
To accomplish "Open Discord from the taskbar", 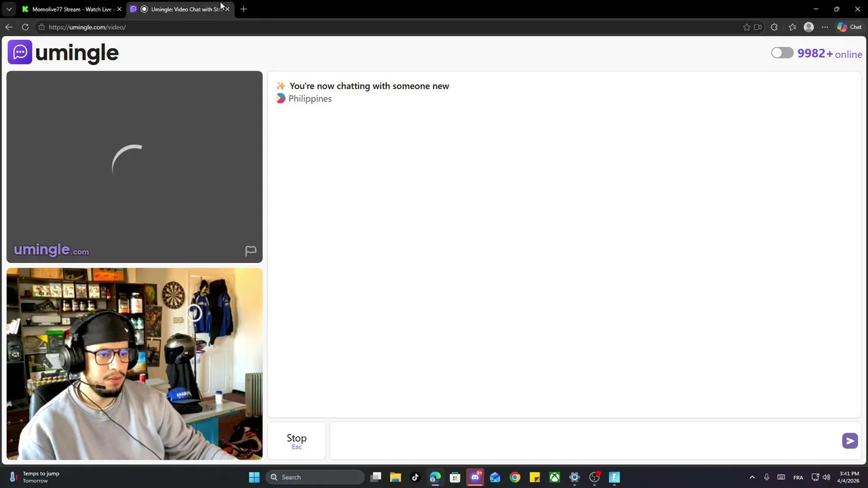I will pyautogui.click(x=475, y=477).
